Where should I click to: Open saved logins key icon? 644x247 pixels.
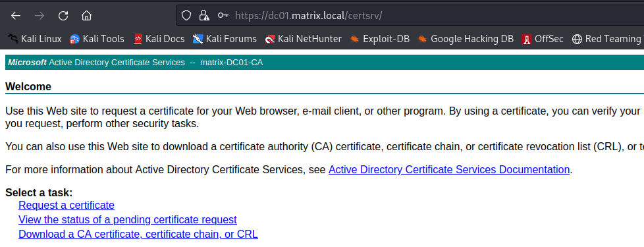pos(223,16)
